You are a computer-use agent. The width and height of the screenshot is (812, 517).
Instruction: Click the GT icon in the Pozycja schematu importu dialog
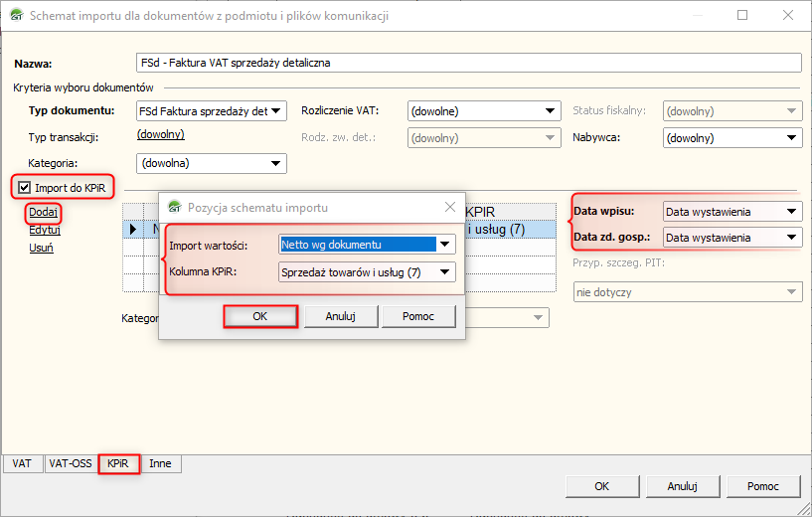pos(174,208)
